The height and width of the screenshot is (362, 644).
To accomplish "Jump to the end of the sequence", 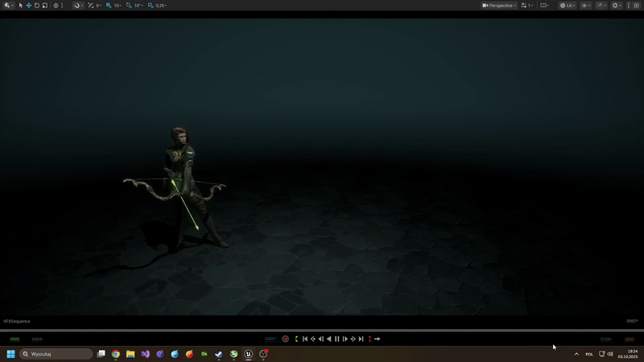I will point(361,339).
